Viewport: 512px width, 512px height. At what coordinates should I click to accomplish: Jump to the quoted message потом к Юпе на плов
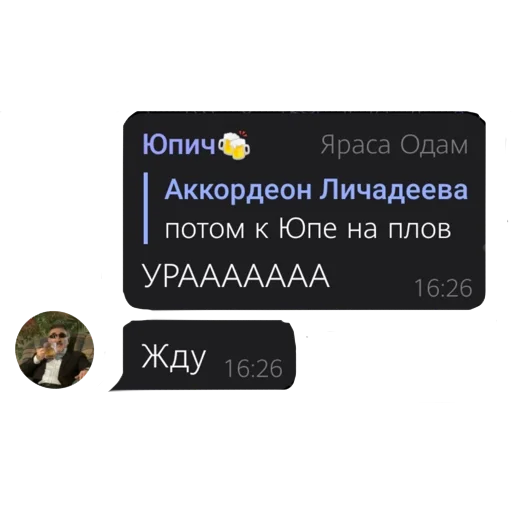308,229
